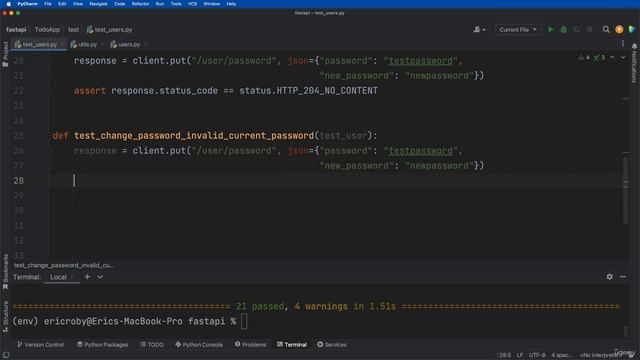
Task: Open the Terminal tool window button
Action: pyautogui.click(x=292, y=344)
